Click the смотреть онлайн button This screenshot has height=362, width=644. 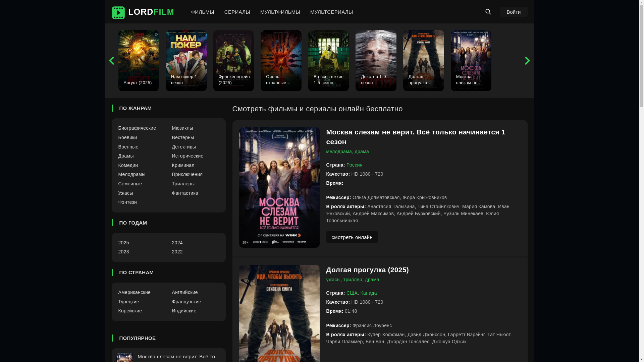[352, 237]
